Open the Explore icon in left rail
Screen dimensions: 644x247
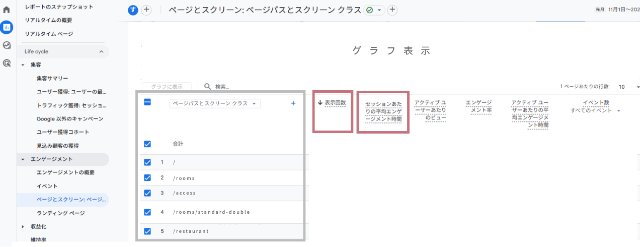pos(7,45)
